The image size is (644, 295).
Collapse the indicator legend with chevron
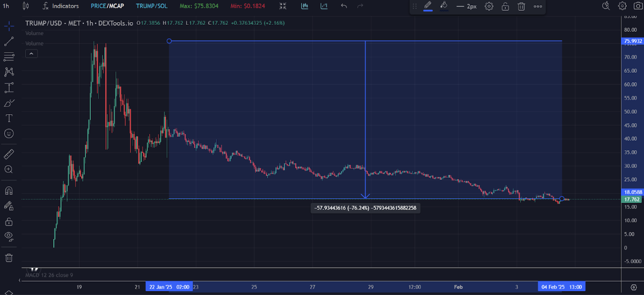click(x=31, y=54)
